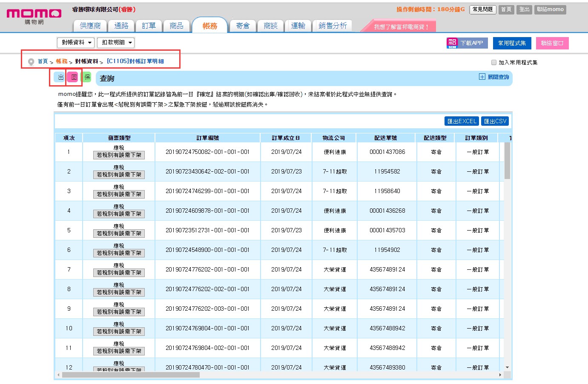Click 若稅別有誤需下架 button in row 1
This screenshot has width=588, height=384.
pos(119,155)
